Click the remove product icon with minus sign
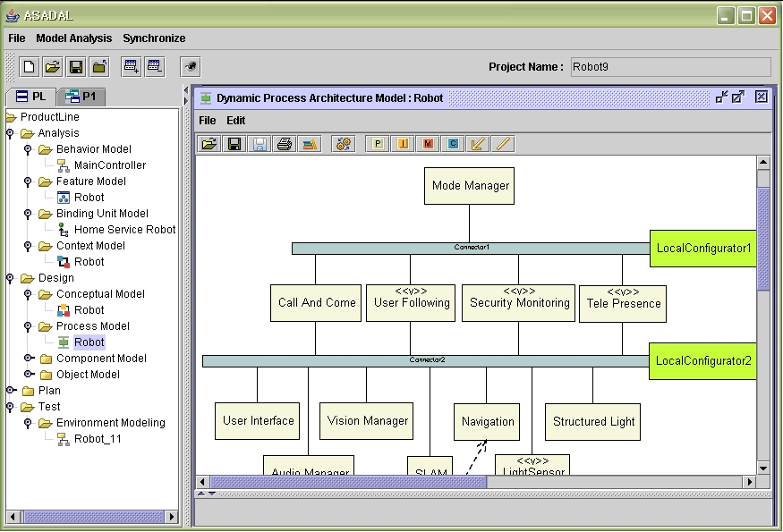 point(154,67)
